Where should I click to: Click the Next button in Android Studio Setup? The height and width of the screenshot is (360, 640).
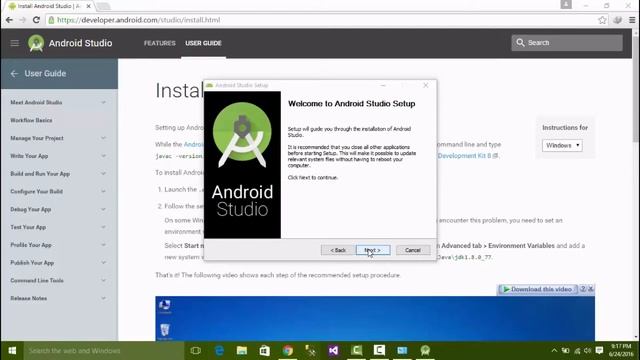pyautogui.click(x=373, y=250)
